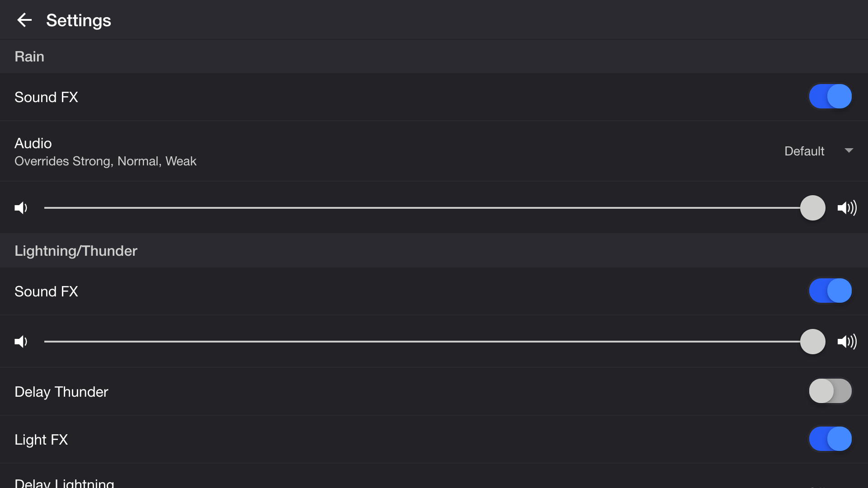
Task: Open the Audio dropdown arrow
Action: [x=849, y=150]
